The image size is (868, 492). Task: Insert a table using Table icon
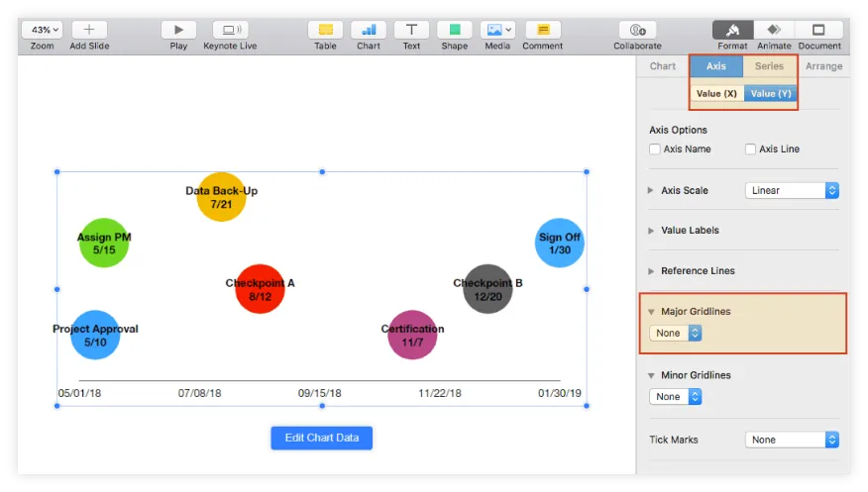pyautogui.click(x=325, y=30)
